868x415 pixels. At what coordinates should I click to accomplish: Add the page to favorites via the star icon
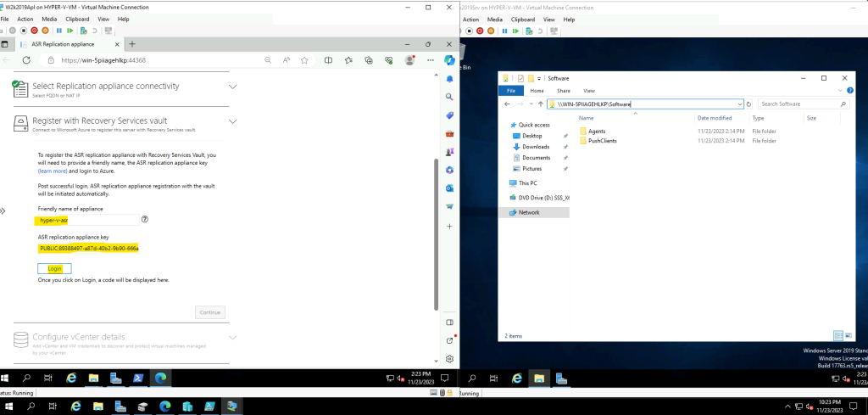pos(304,60)
